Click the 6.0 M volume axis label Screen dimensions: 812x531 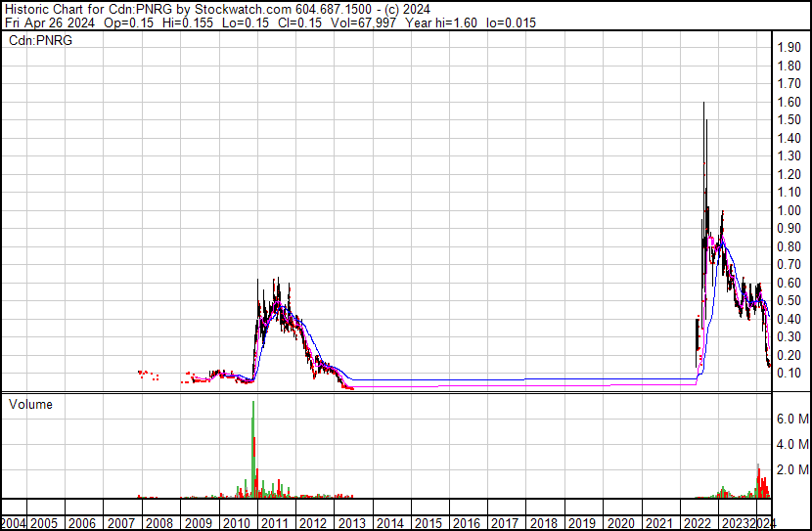[x=791, y=419]
